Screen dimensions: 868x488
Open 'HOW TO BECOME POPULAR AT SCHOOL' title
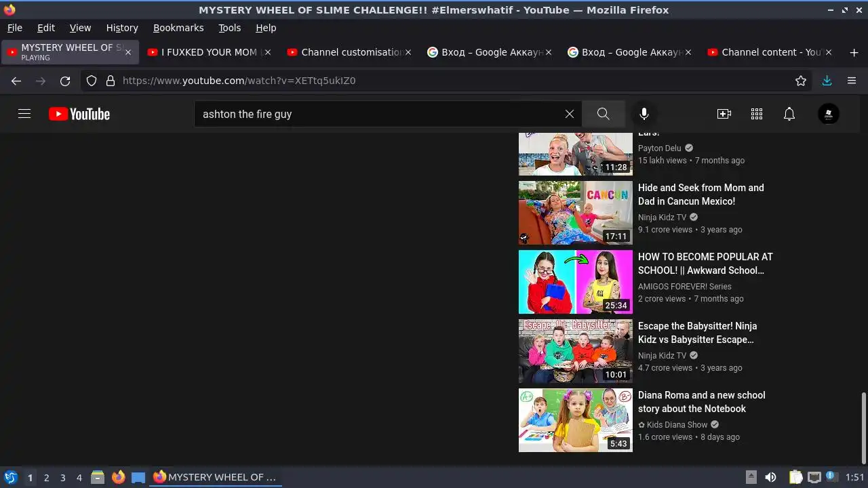705,264
